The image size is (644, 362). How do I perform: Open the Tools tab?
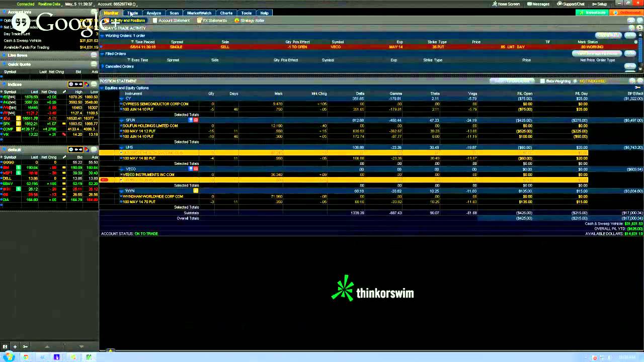[x=246, y=13]
